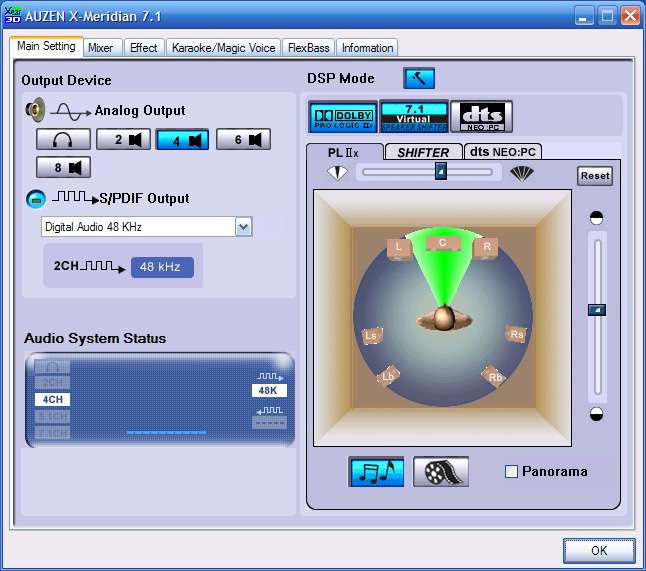646x571 pixels.
Task: Click the OK button
Action: [599, 550]
